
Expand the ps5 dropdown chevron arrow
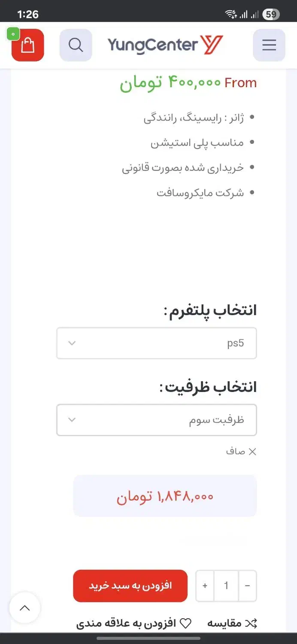(x=72, y=343)
